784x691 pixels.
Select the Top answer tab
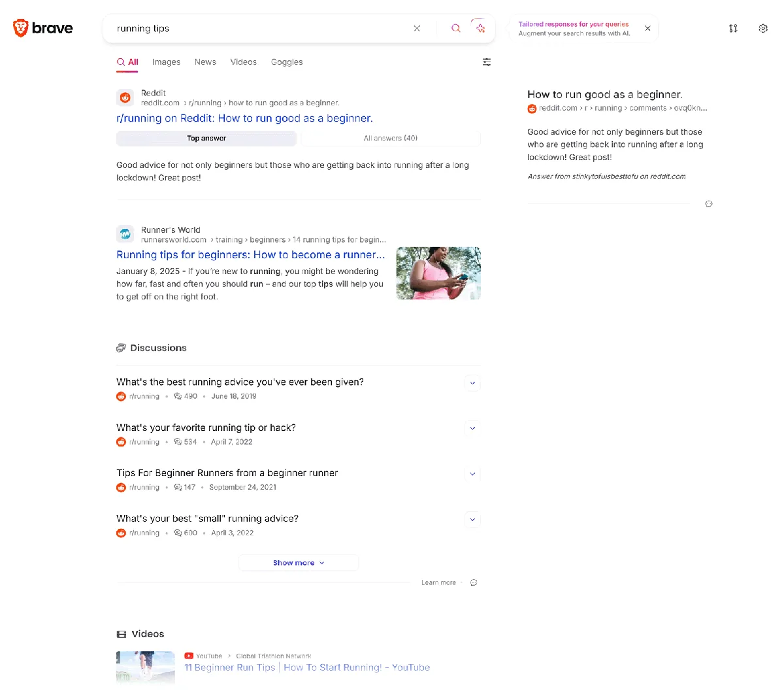click(x=206, y=138)
